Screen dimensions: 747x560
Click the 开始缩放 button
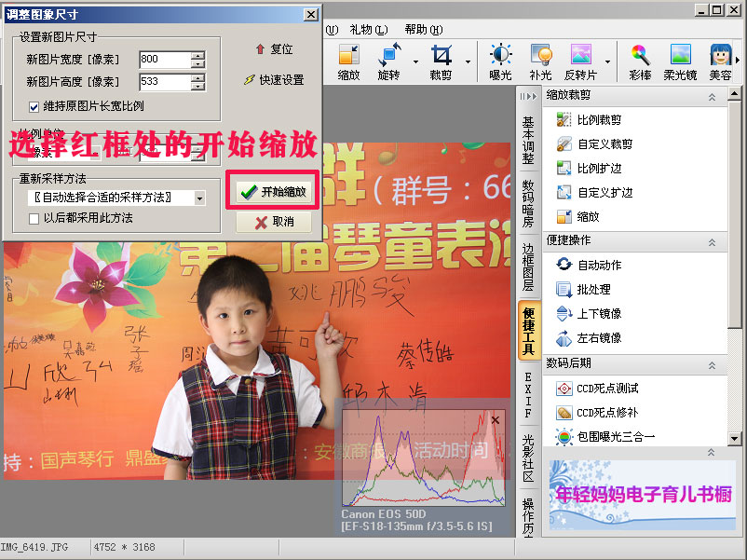(x=274, y=192)
